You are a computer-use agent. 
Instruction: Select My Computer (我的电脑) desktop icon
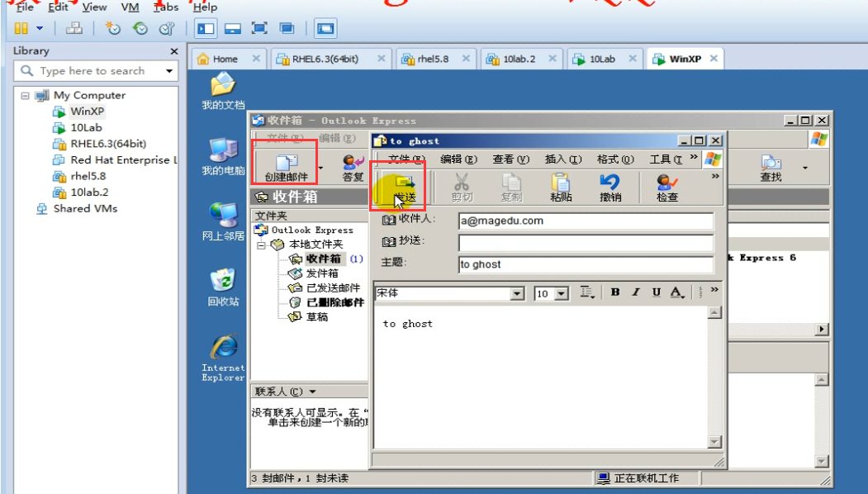click(223, 157)
